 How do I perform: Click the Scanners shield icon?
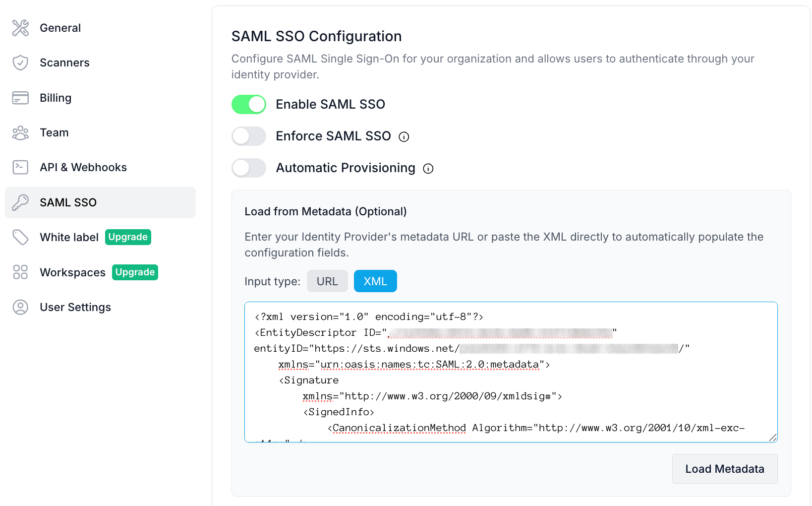[x=20, y=63]
